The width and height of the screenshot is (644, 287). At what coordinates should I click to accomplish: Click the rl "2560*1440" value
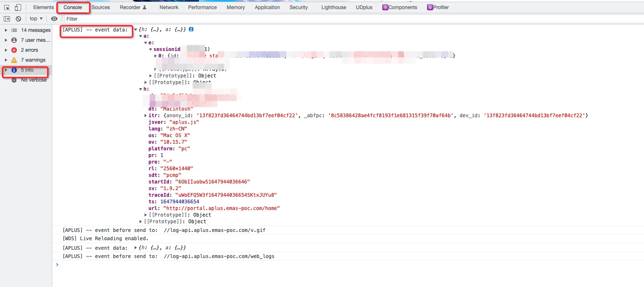click(x=176, y=169)
